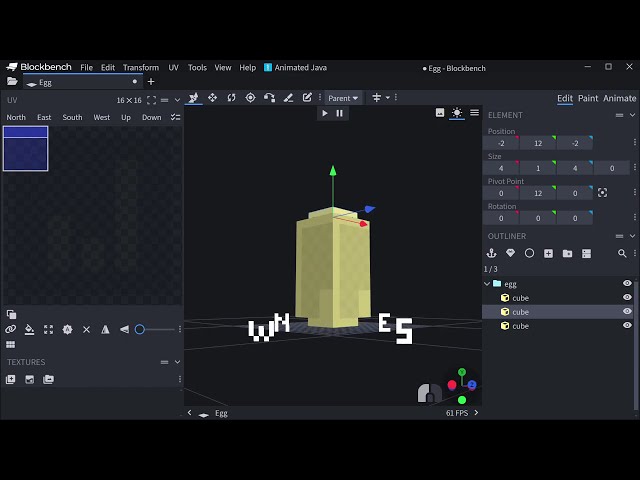The height and width of the screenshot is (480, 640).
Task: Click the UV face checklist icon
Action: (x=176, y=118)
